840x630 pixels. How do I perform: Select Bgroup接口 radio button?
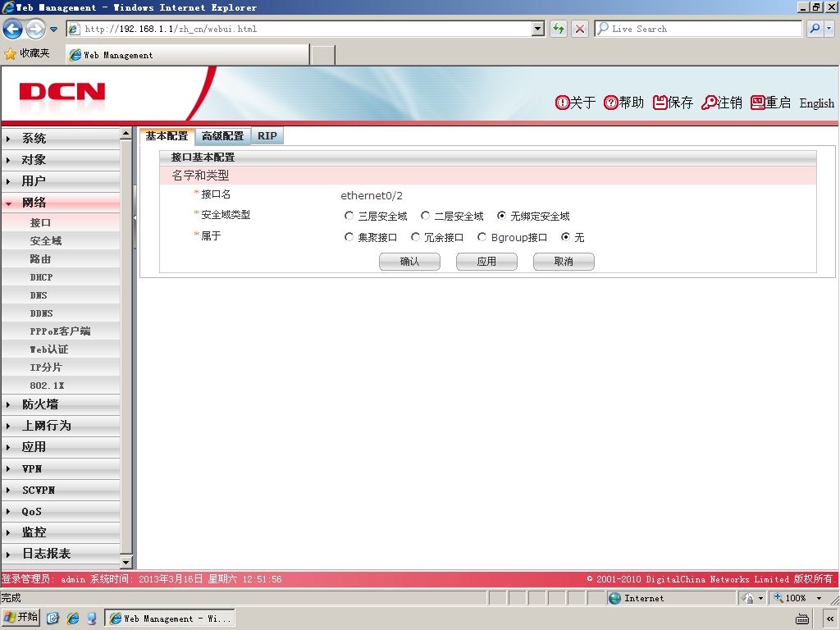(482, 237)
